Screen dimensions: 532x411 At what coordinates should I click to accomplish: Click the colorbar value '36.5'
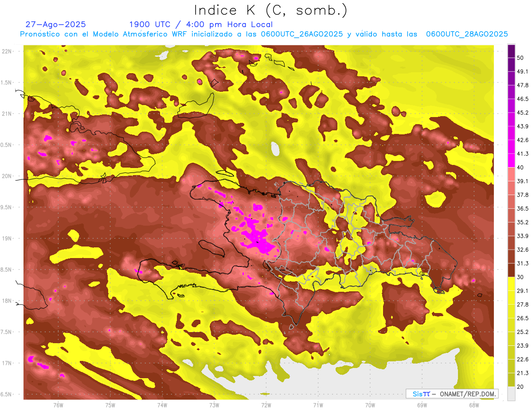coord(522,208)
